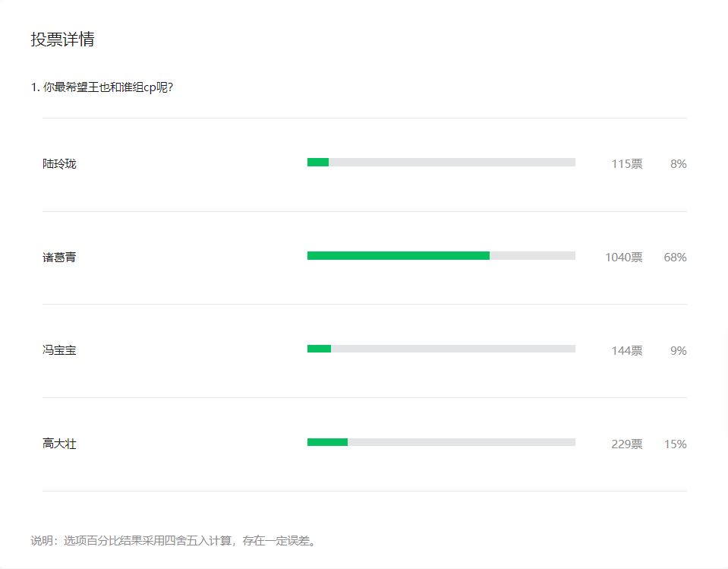Click the 冯宝宝 vote progress bar

pyautogui.click(x=441, y=349)
